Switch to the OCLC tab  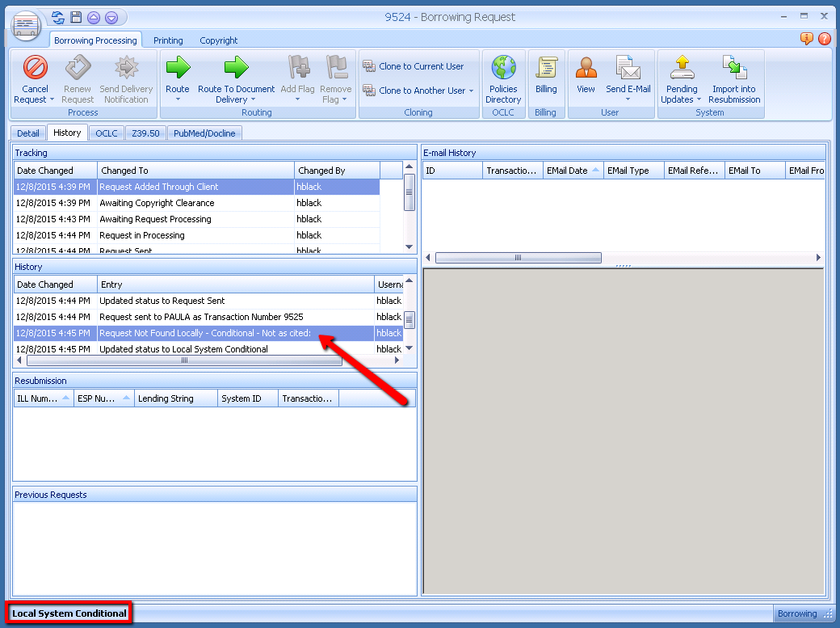105,133
